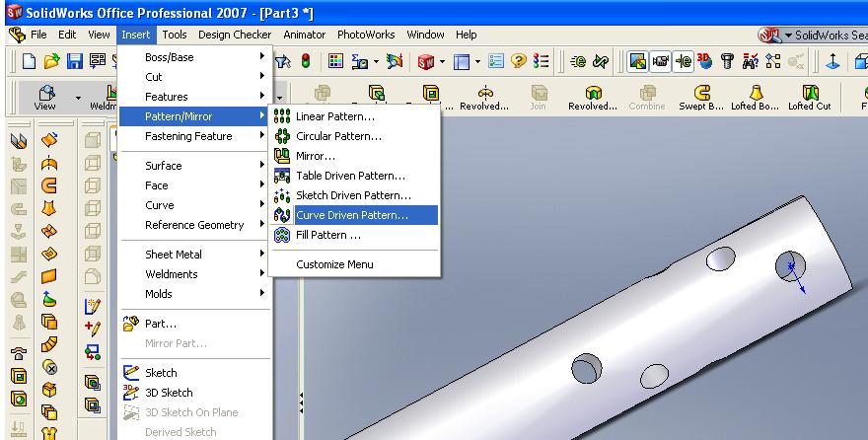Select Circular Pattern from submenu

point(354,136)
